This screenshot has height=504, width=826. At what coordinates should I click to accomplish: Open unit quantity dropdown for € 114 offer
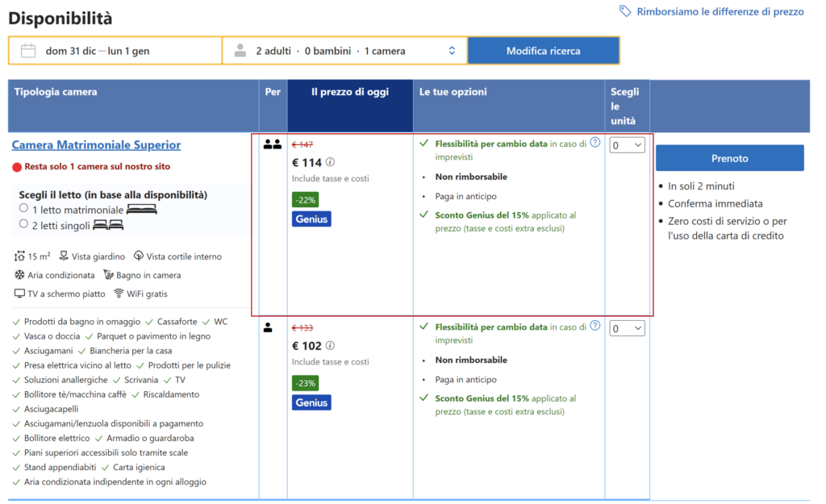point(627,145)
